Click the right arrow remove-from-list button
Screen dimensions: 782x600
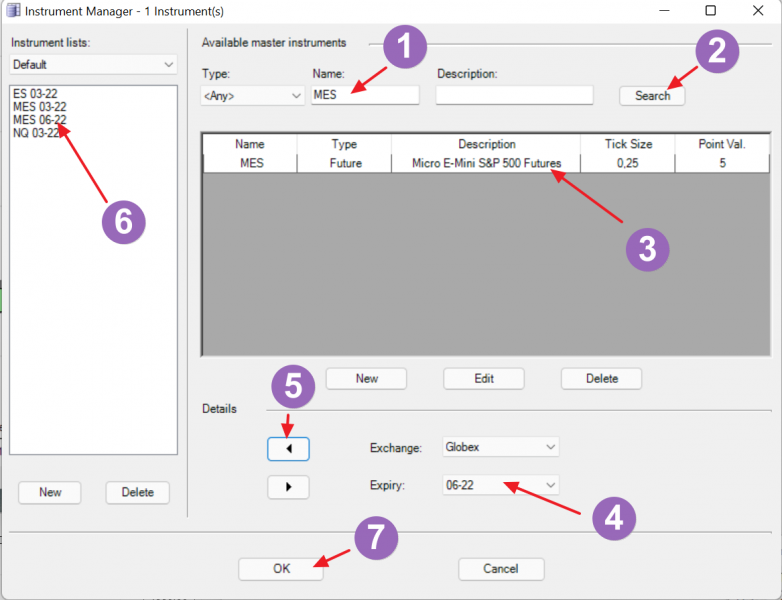click(x=288, y=487)
